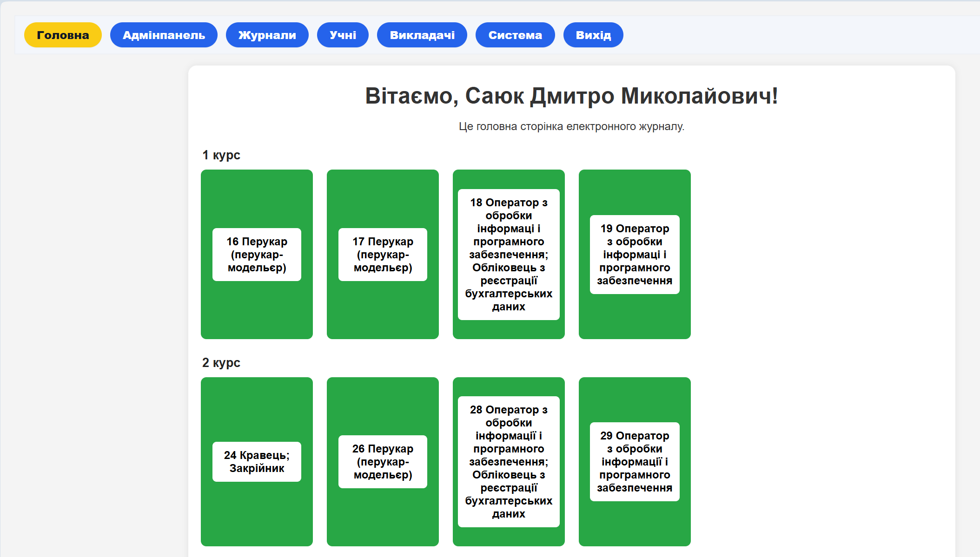Click the 1 курс heading

coord(221,155)
